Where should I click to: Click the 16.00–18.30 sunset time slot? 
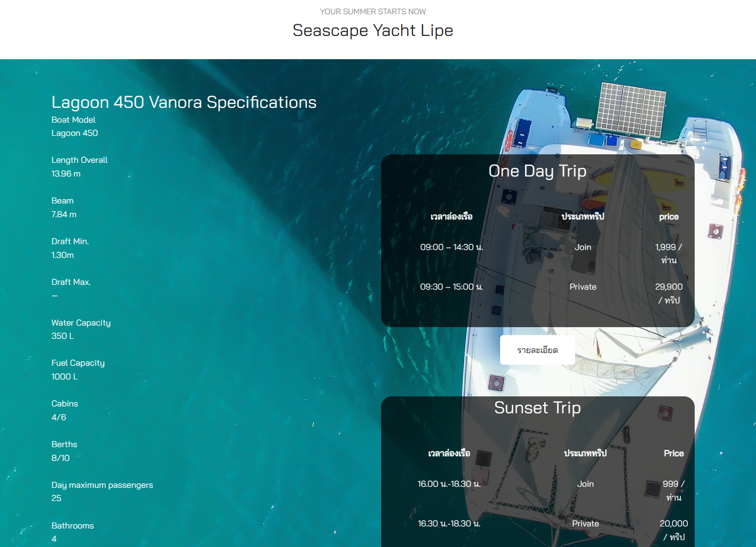(x=449, y=484)
